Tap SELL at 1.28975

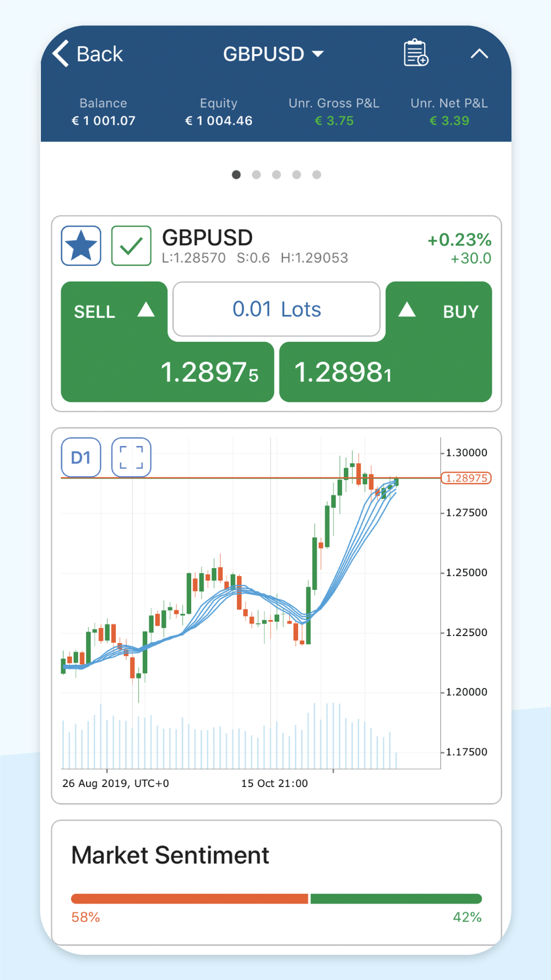pyautogui.click(x=167, y=342)
